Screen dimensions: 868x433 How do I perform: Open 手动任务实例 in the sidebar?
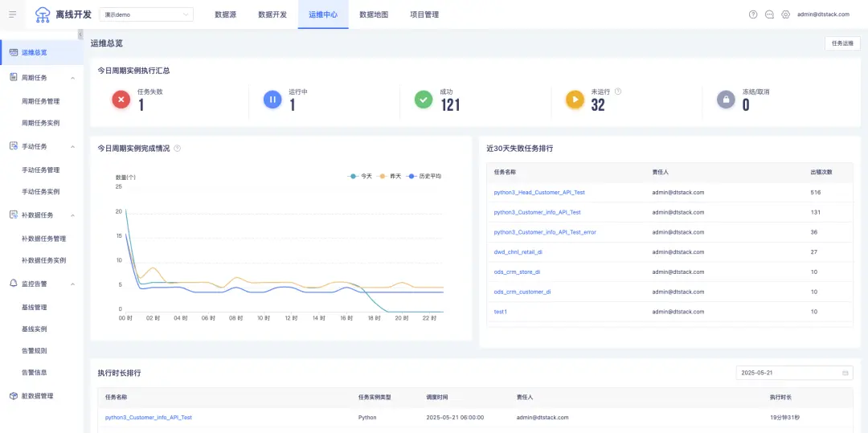[x=42, y=191]
